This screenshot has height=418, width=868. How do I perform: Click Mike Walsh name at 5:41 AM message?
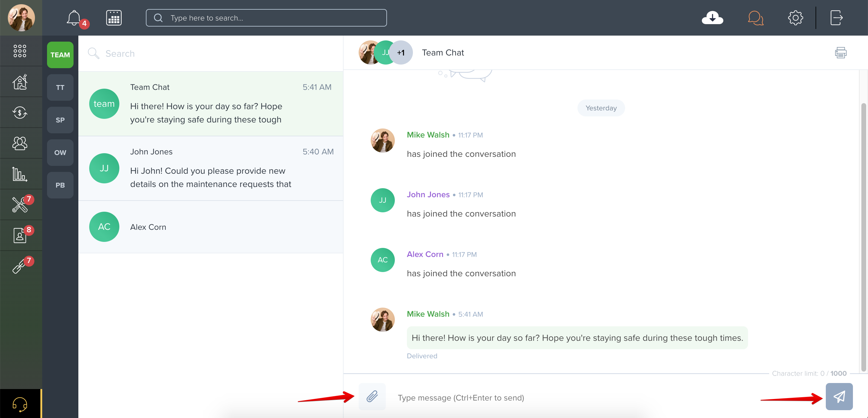[x=428, y=314]
